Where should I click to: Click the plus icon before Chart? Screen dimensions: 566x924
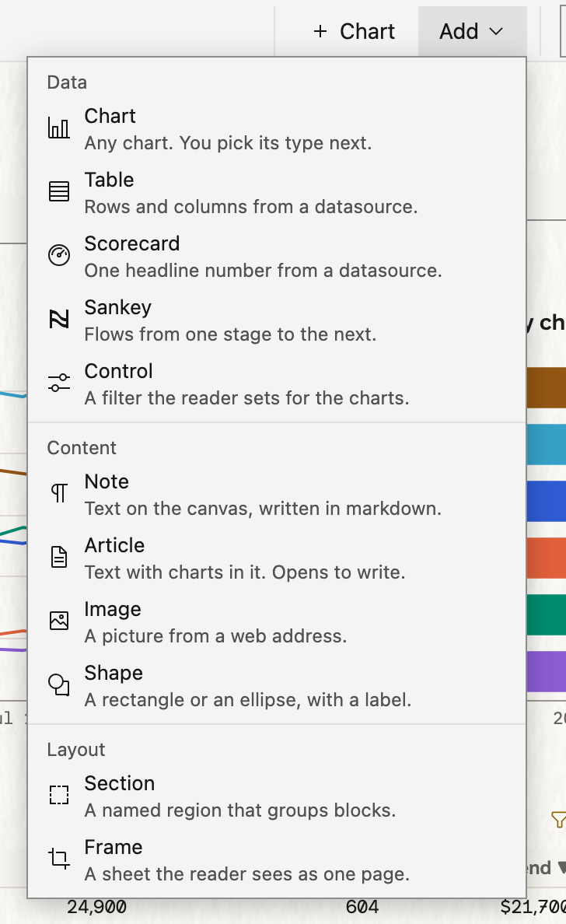320,31
